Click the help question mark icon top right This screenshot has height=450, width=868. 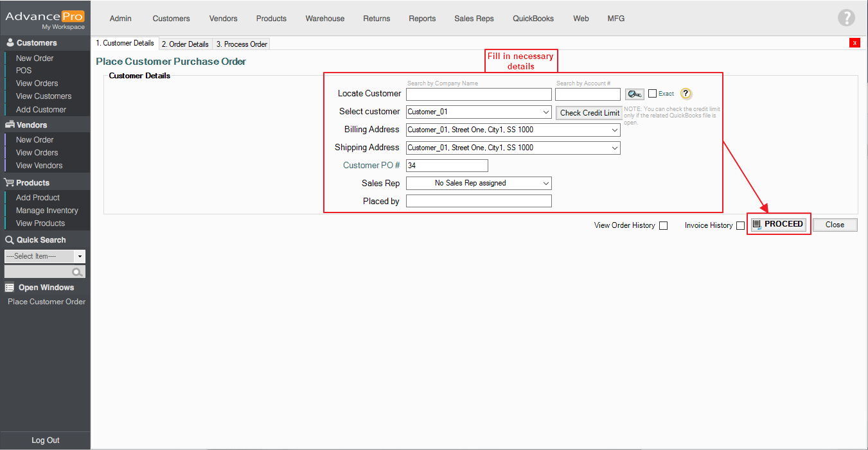coord(846,18)
